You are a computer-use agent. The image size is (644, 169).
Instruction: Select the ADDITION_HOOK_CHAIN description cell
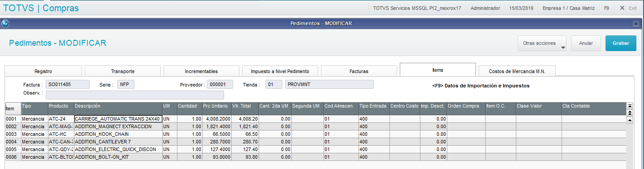tap(118, 134)
